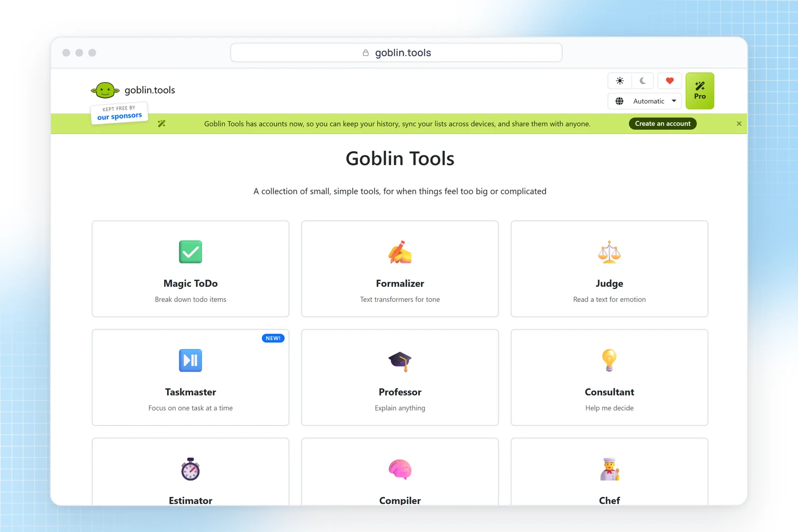Screen dimensions: 798x532
Task: Click the Estimator stopwatch icon
Action: [191, 469]
